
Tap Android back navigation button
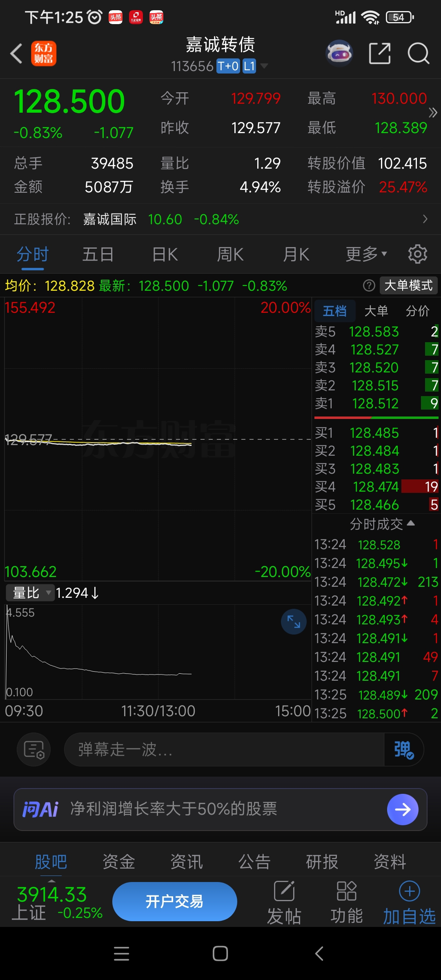(x=319, y=954)
